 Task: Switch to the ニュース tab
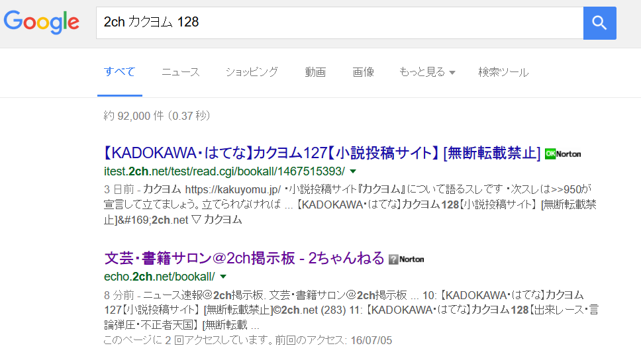(181, 72)
